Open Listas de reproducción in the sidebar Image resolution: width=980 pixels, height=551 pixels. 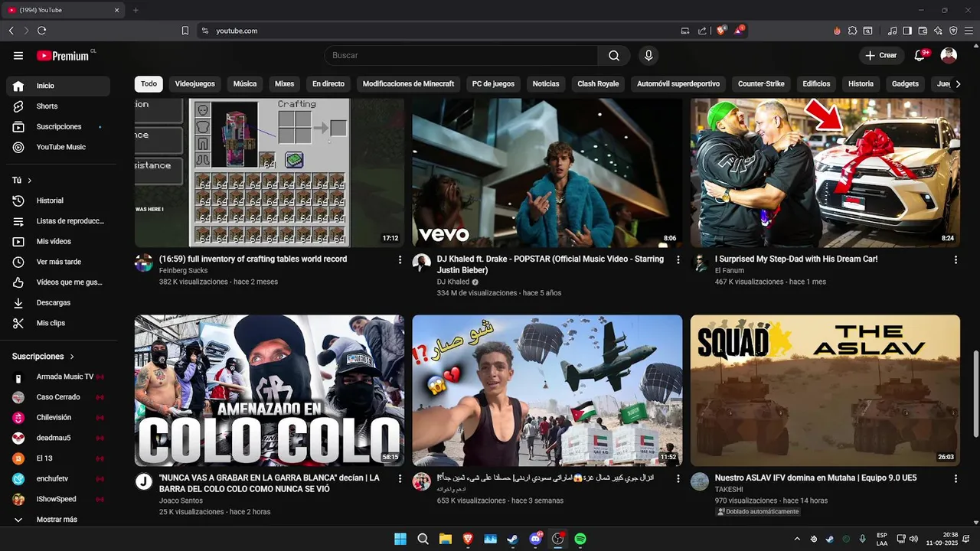pyautogui.click(x=58, y=221)
